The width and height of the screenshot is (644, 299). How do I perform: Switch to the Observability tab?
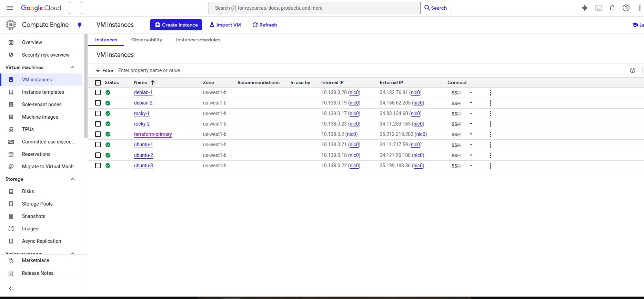147,40
